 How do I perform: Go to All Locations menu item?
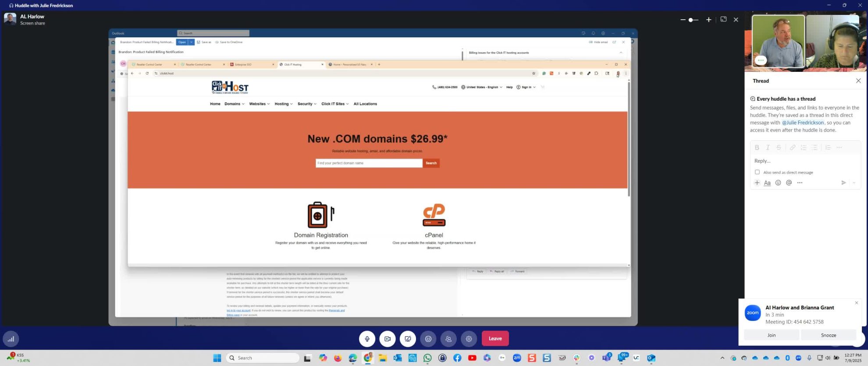pos(365,104)
